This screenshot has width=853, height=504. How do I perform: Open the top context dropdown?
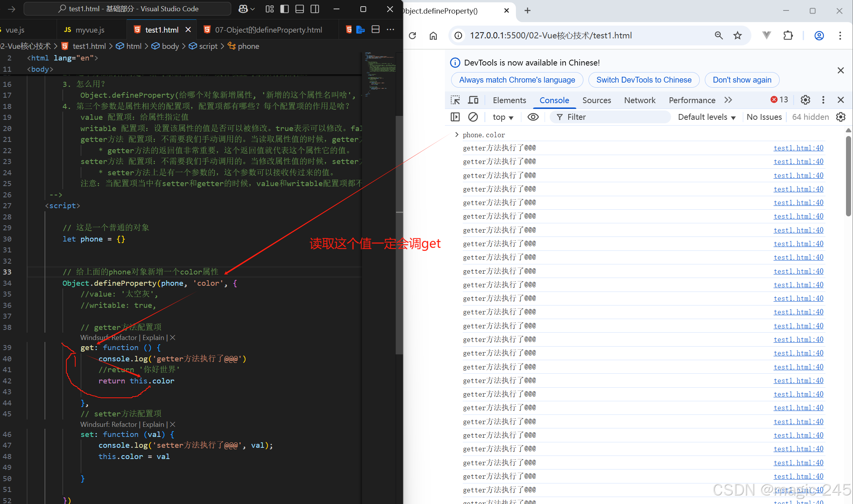503,117
